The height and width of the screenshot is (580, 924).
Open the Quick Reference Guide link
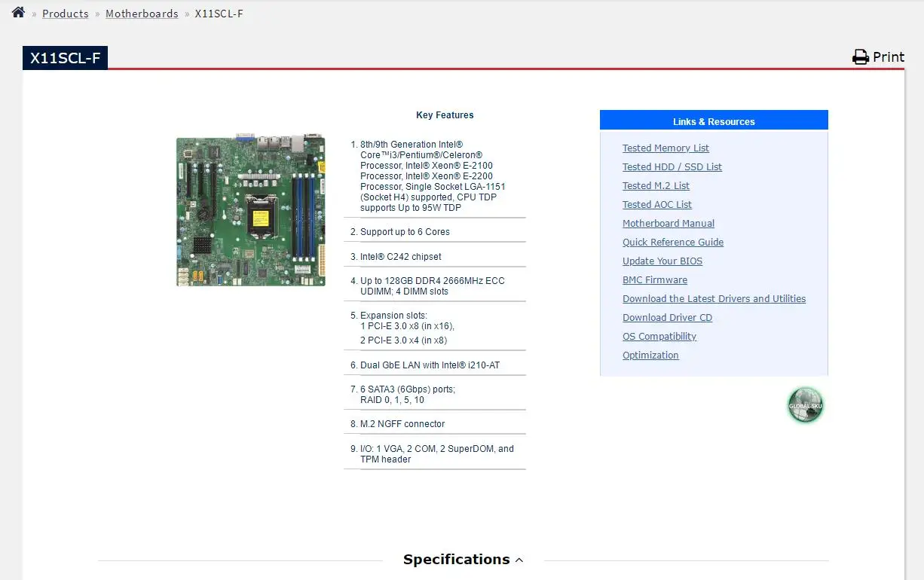673,243
